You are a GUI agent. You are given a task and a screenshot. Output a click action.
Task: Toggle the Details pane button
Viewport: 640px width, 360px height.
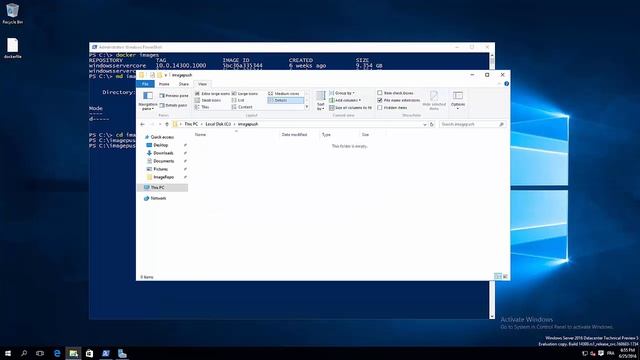[x=174, y=105]
